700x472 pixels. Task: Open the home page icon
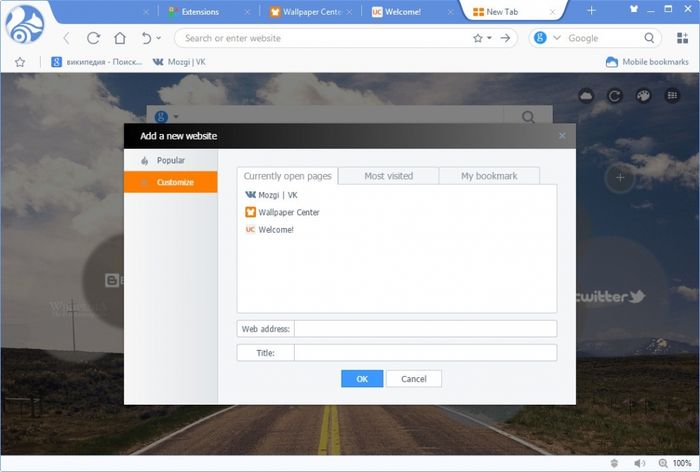pos(120,38)
